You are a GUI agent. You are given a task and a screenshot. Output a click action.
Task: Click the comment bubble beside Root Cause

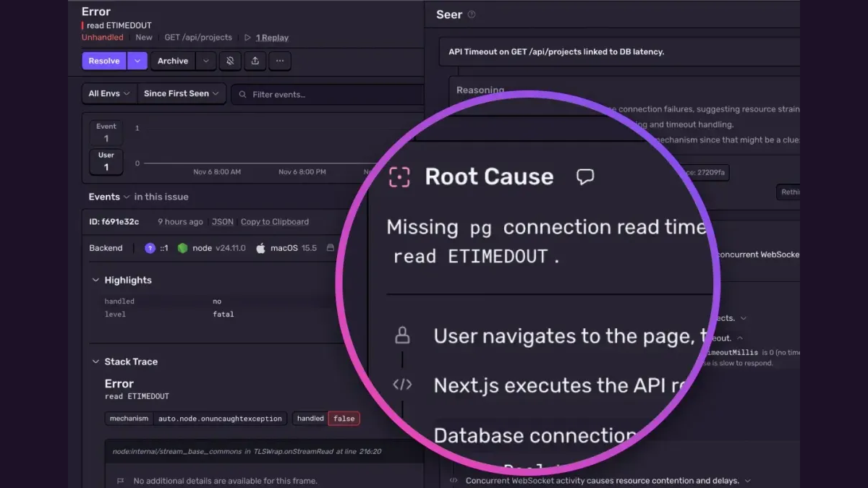pyautogui.click(x=585, y=176)
